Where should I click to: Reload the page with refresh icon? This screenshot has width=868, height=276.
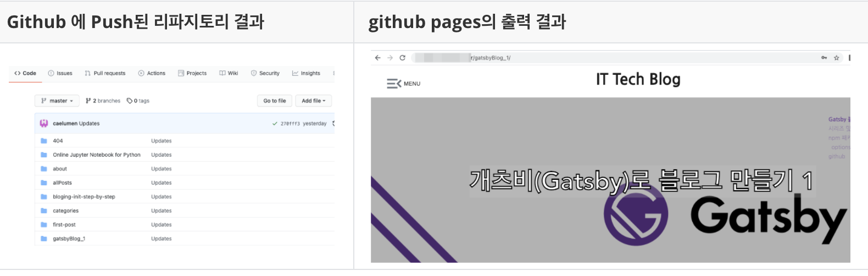coord(402,58)
